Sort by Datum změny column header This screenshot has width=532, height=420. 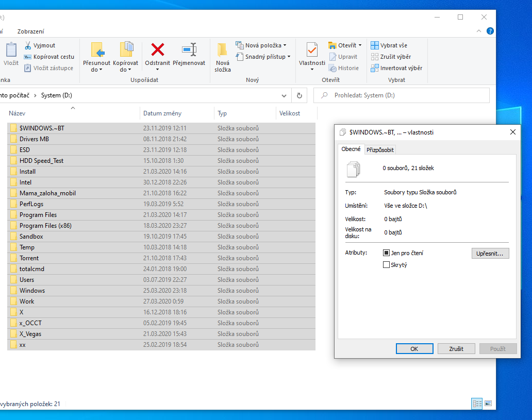tap(177, 113)
